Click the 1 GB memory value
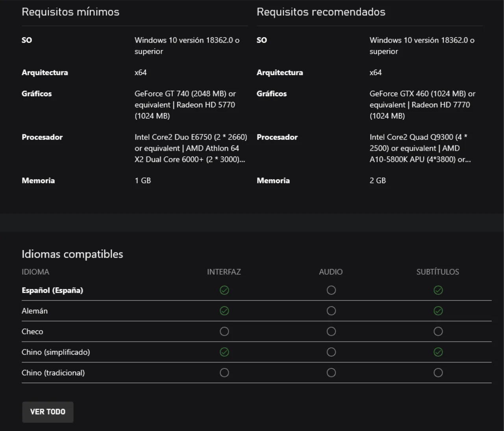The image size is (504, 431). point(143,180)
